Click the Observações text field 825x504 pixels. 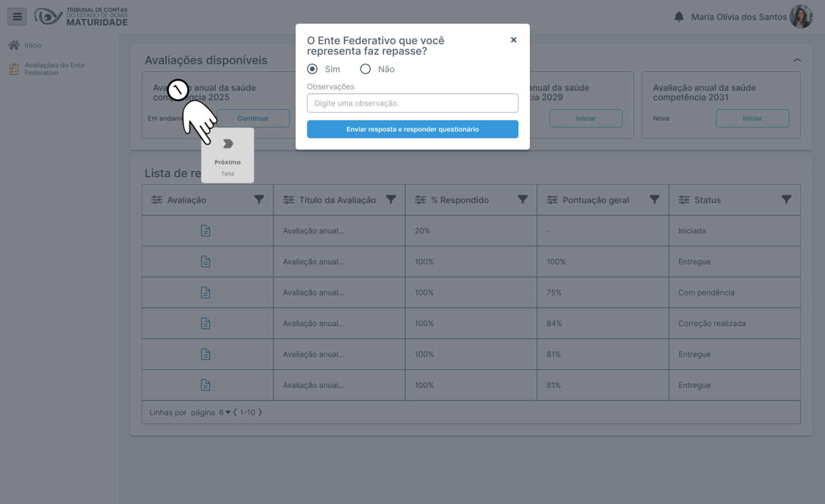click(x=412, y=103)
